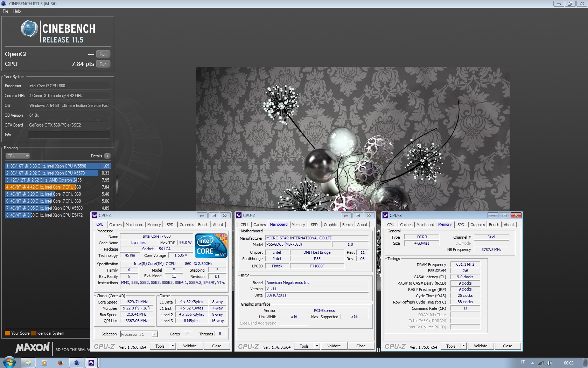Select About tab in CPU-Z Memory window

pos(509,225)
